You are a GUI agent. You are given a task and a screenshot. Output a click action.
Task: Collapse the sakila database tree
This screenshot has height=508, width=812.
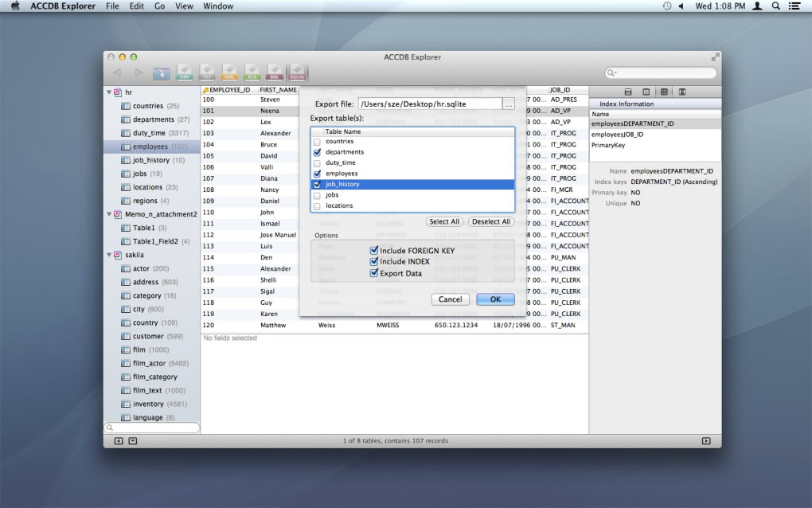tap(109, 255)
